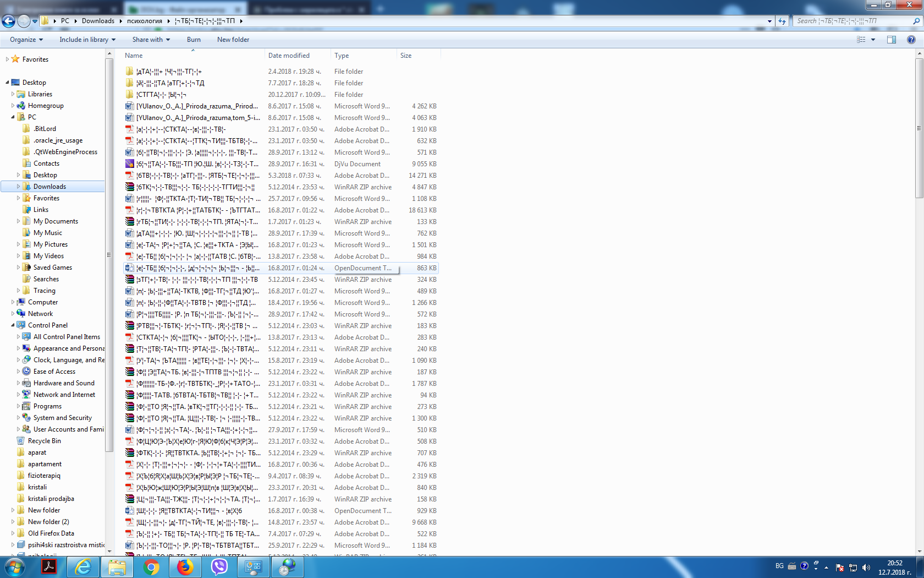Click the New folder button
Viewport: 924px width, 578px height.
[x=233, y=40]
